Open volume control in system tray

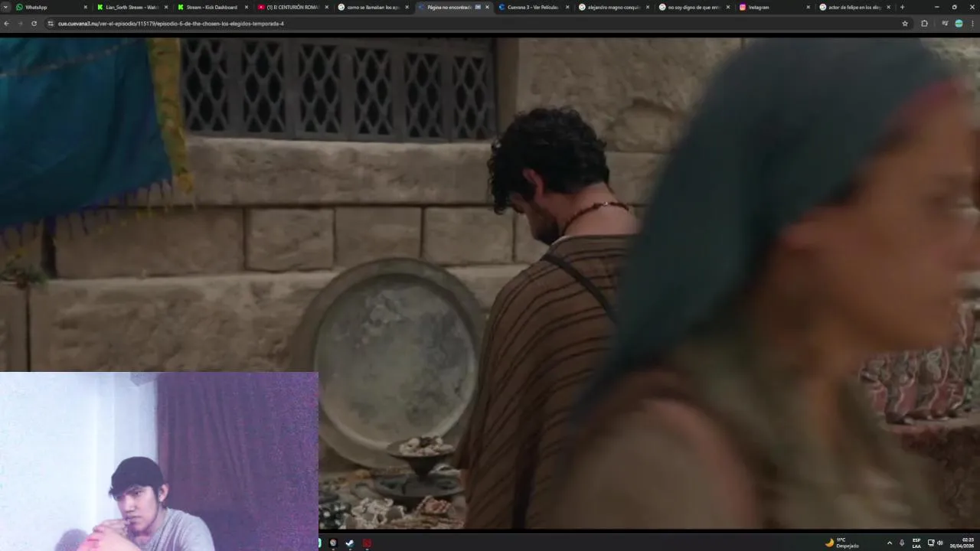[940, 543]
